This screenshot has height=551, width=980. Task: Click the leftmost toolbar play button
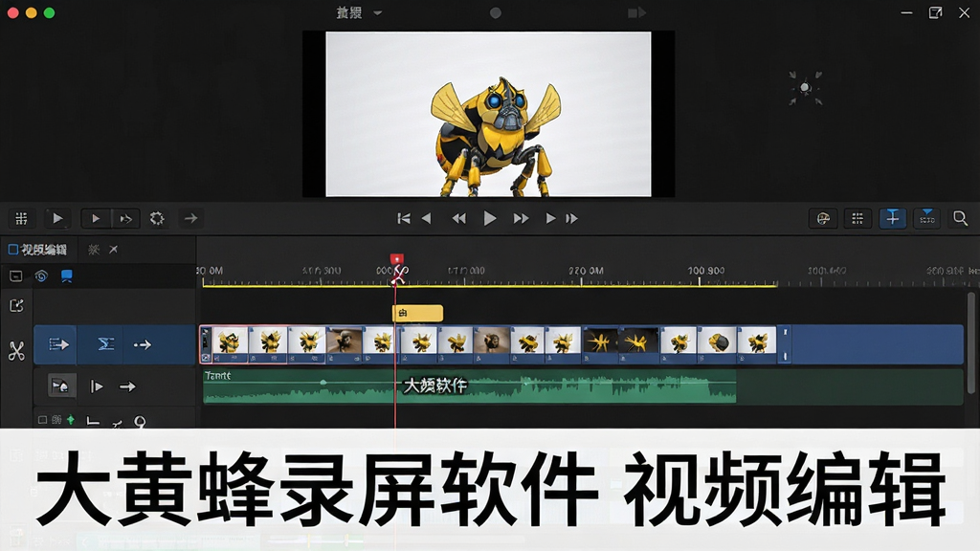(57, 218)
